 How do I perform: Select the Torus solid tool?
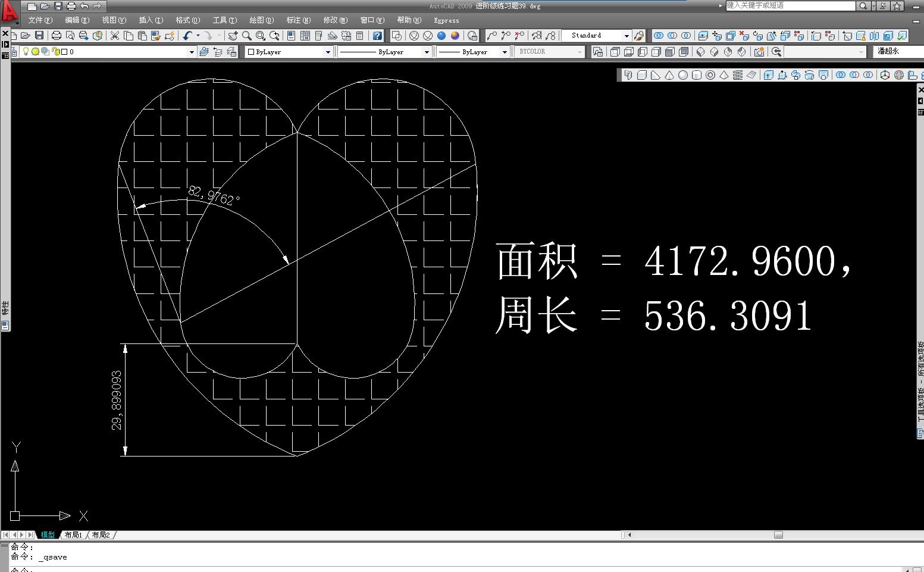(x=710, y=75)
